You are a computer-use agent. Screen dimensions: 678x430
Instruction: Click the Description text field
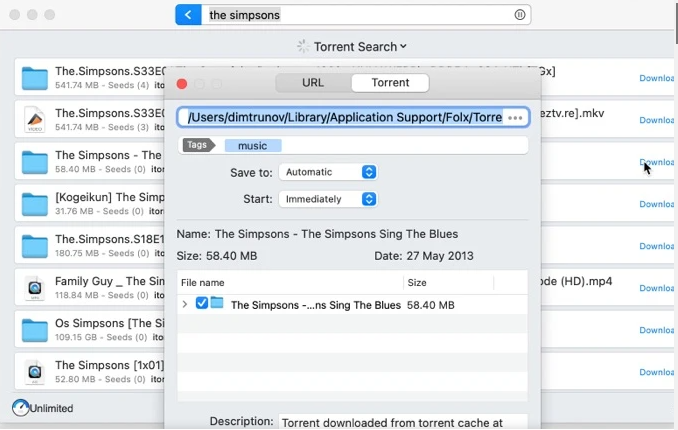point(403,422)
